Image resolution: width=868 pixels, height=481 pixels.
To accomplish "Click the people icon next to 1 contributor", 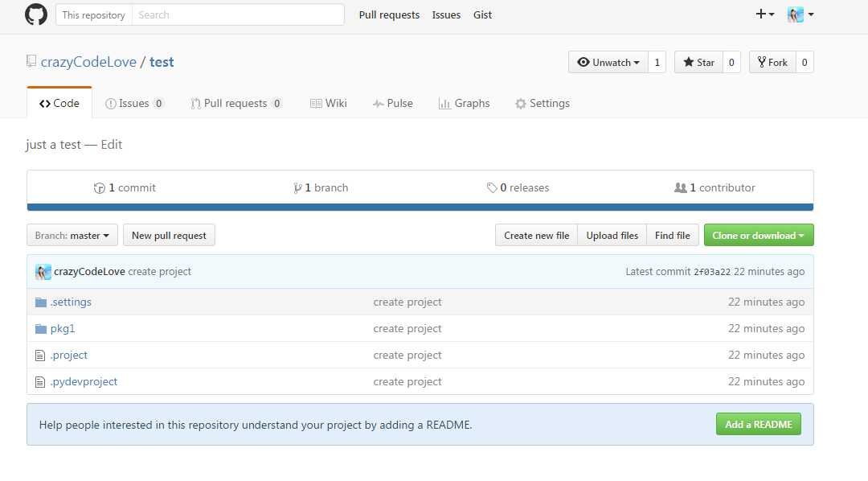I will tap(681, 188).
